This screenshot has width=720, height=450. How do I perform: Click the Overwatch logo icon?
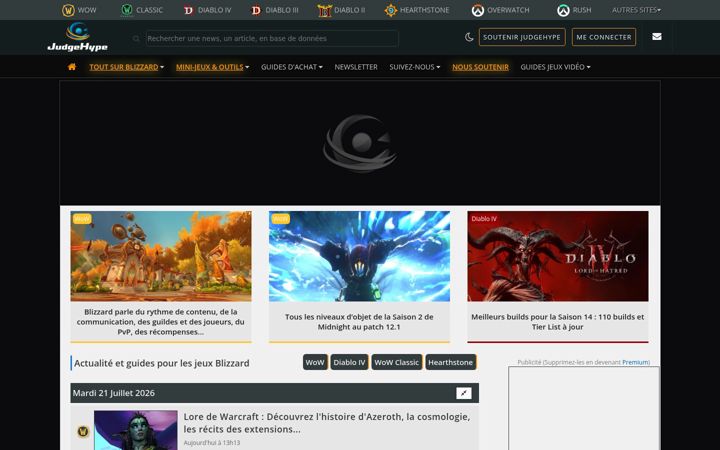[x=478, y=10]
